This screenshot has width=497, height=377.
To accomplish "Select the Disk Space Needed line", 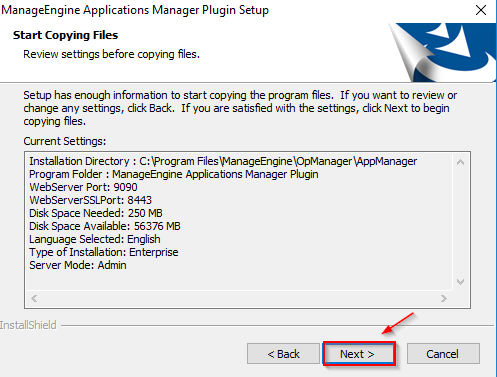I will coord(96,213).
